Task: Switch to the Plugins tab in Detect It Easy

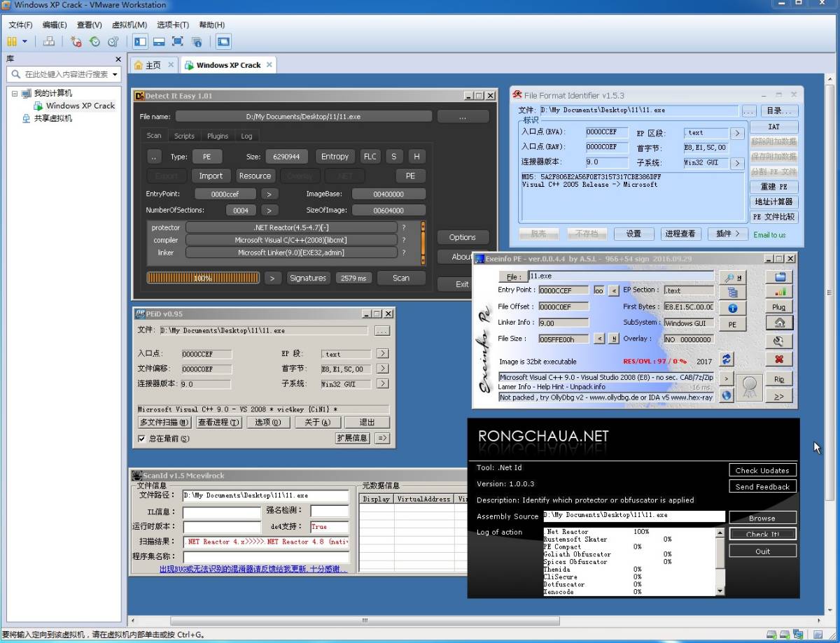Action: pyautogui.click(x=218, y=136)
